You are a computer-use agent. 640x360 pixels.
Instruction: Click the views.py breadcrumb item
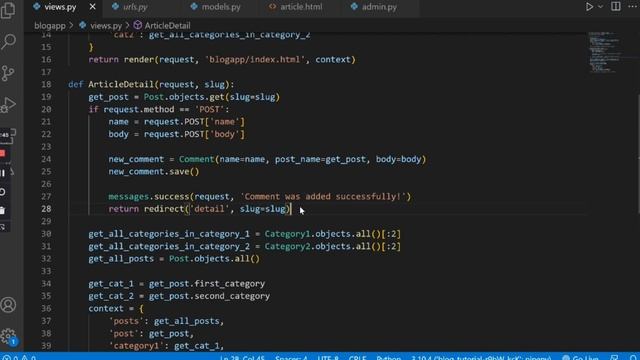pos(106,26)
